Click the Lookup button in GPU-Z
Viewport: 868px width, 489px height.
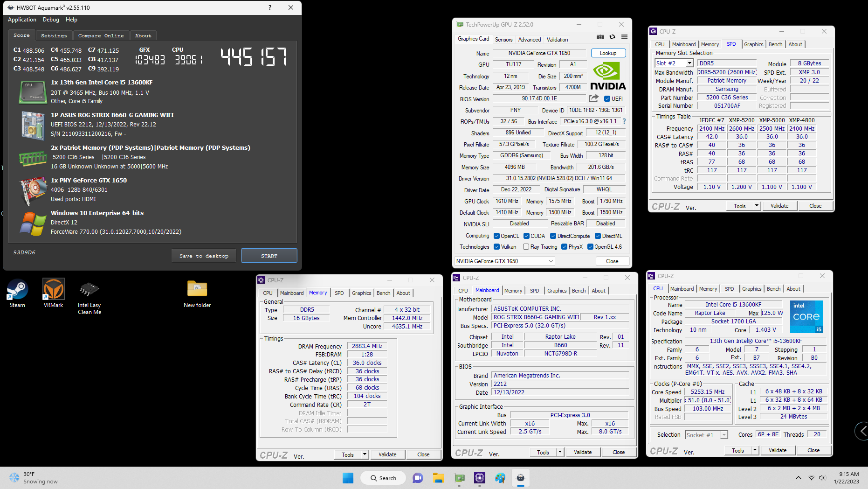(x=608, y=53)
